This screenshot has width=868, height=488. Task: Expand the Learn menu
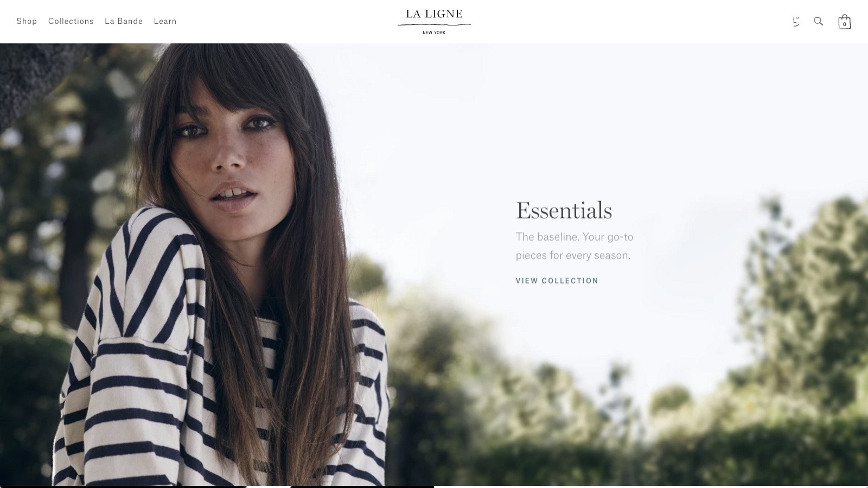tap(165, 21)
